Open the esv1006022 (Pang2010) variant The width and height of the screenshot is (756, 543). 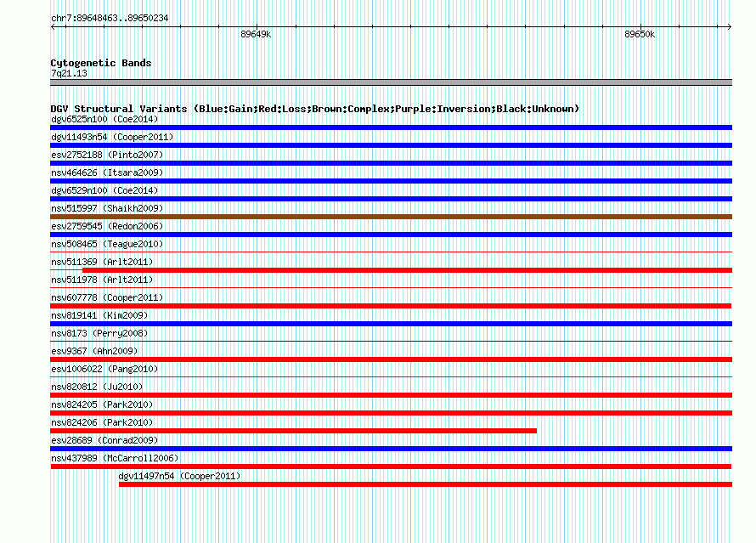coord(104,369)
